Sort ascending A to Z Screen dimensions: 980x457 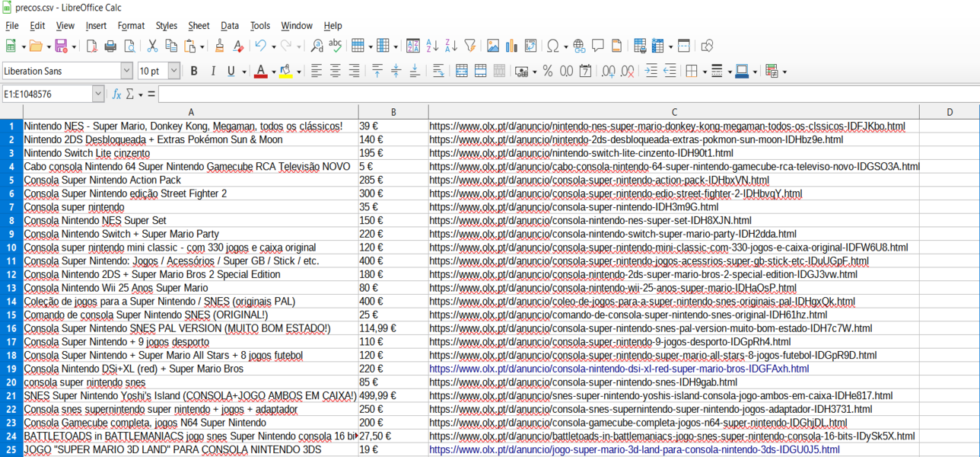point(432,46)
